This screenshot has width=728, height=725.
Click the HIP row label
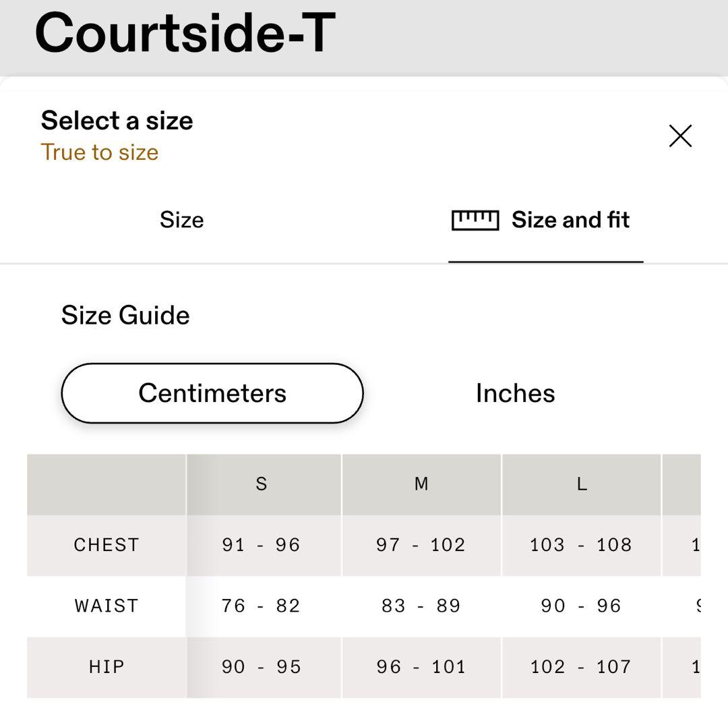pyautogui.click(x=107, y=667)
